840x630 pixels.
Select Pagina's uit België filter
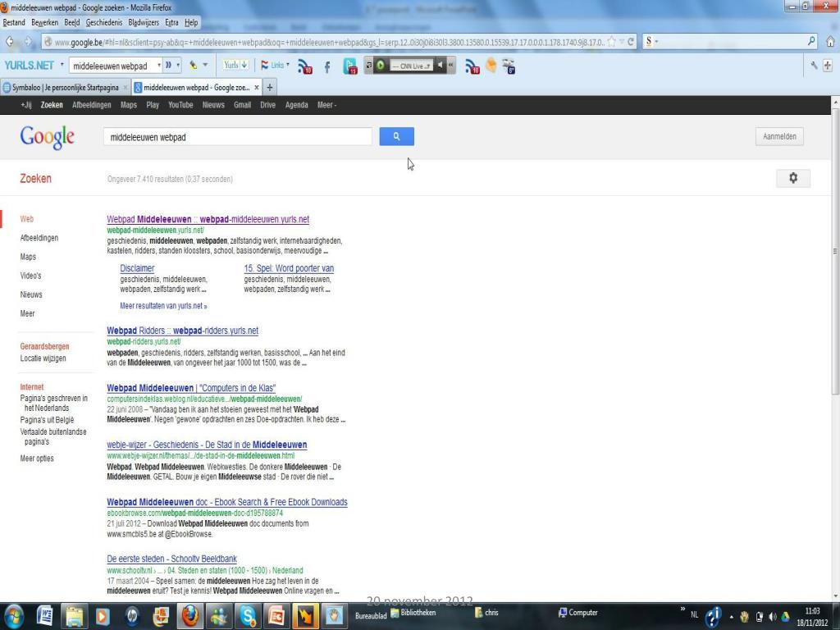(x=47, y=420)
